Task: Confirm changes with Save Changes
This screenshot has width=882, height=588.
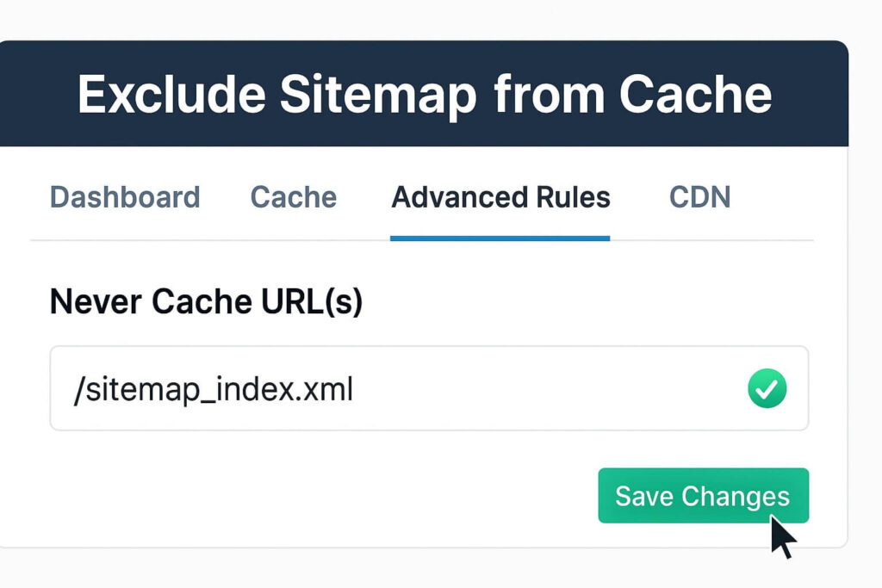Action: [x=703, y=496]
